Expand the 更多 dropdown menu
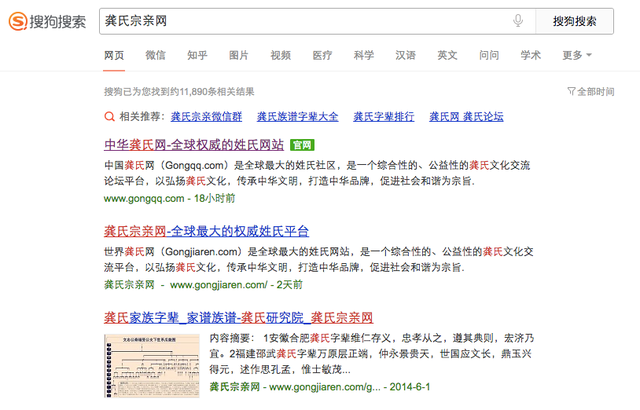This screenshot has width=640, height=410. 577,55
